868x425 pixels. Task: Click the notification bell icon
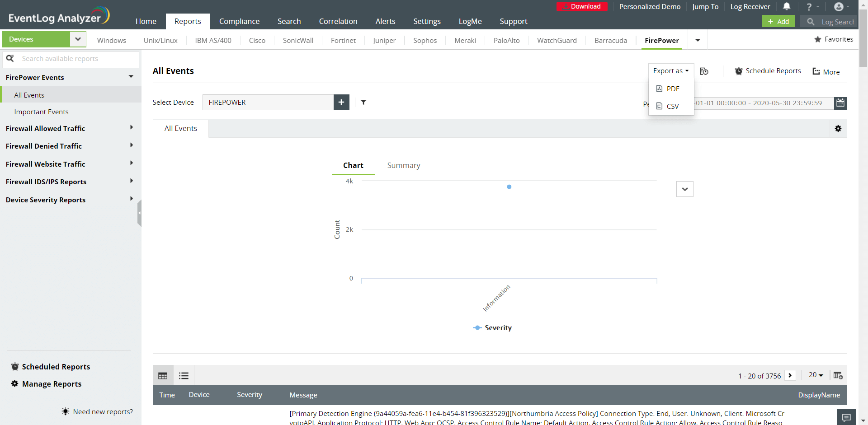pyautogui.click(x=787, y=6)
